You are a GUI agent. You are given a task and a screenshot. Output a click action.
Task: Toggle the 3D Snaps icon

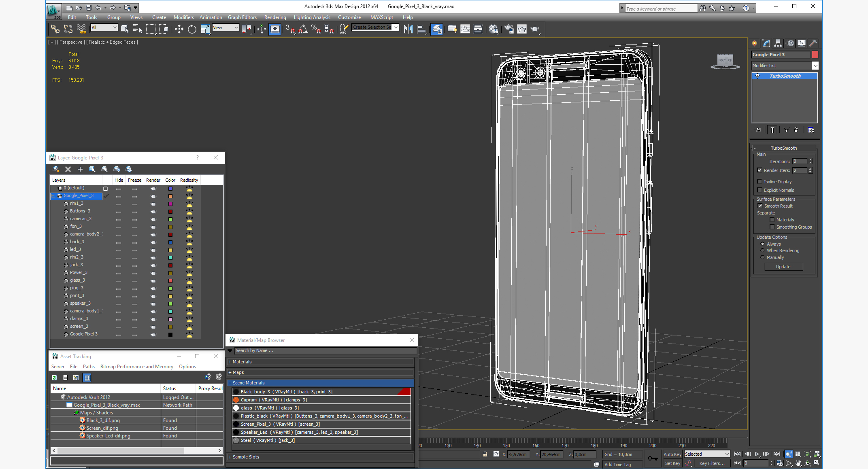[x=290, y=29]
